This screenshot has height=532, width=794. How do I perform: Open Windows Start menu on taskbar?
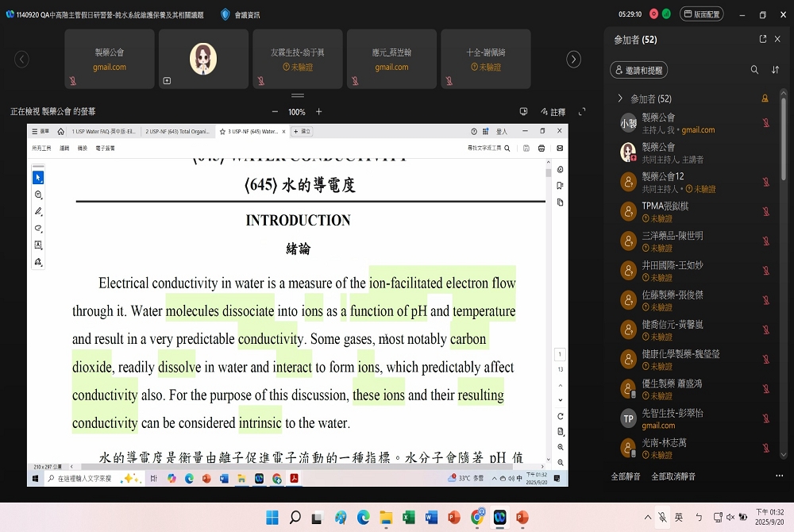tap(272, 518)
